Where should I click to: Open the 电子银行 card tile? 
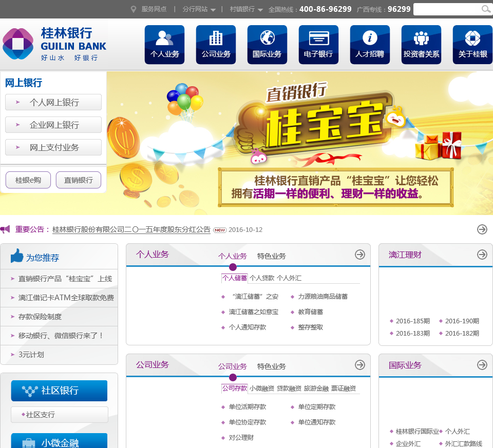318,45
